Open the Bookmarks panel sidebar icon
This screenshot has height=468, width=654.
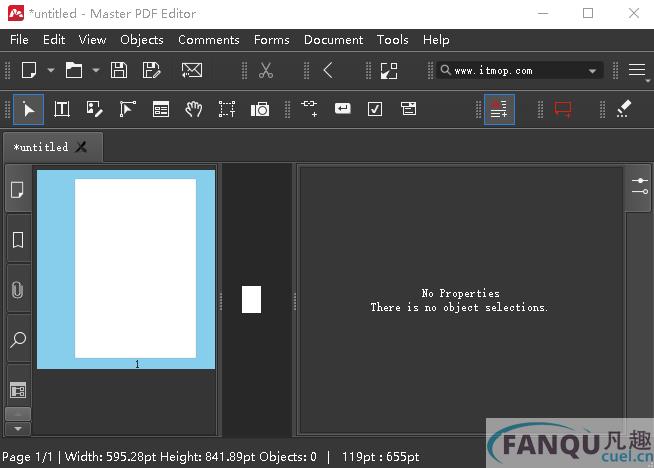[18, 240]
